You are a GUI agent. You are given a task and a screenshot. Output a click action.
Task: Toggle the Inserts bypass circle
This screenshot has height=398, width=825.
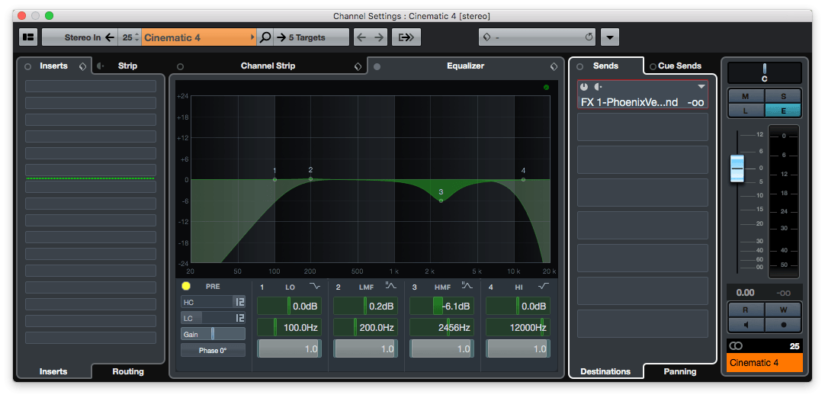click(x=28, y=67)
